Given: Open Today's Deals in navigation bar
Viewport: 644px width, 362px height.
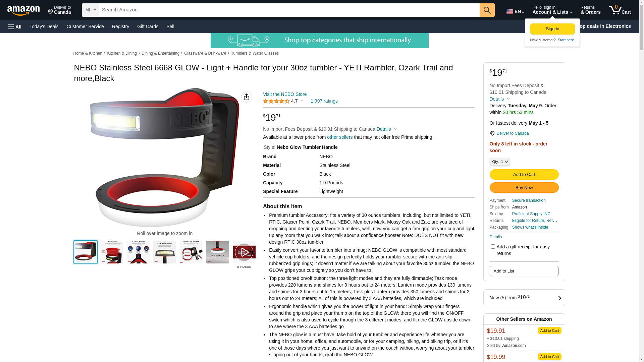Looking at the screenshot, I should pos(44,26).
